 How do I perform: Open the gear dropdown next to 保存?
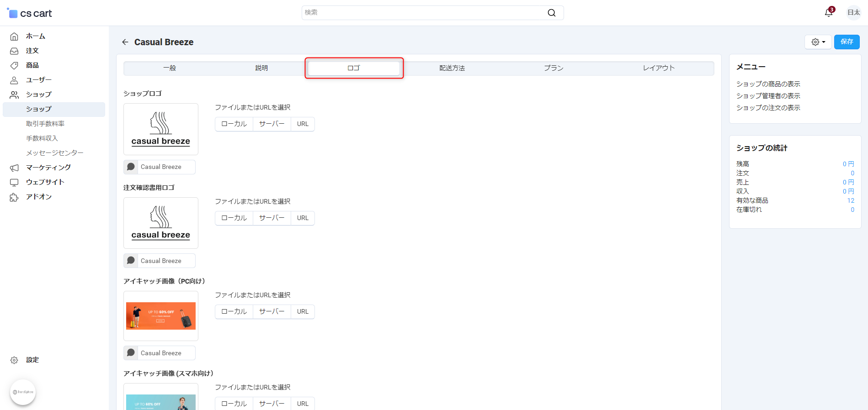[818, 42]
